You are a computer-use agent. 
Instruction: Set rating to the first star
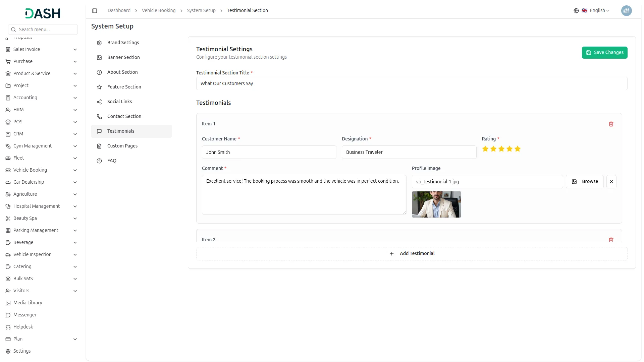485,149
